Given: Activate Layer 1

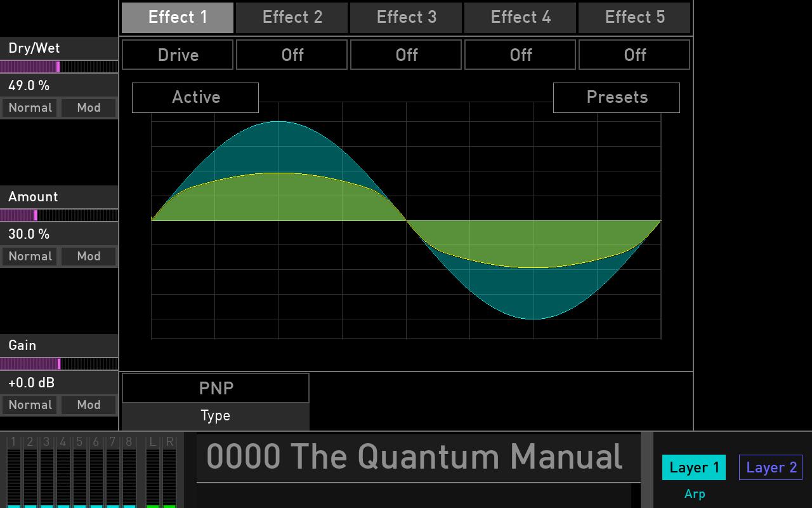Looking at the screenshot, I should click(693, 467).
